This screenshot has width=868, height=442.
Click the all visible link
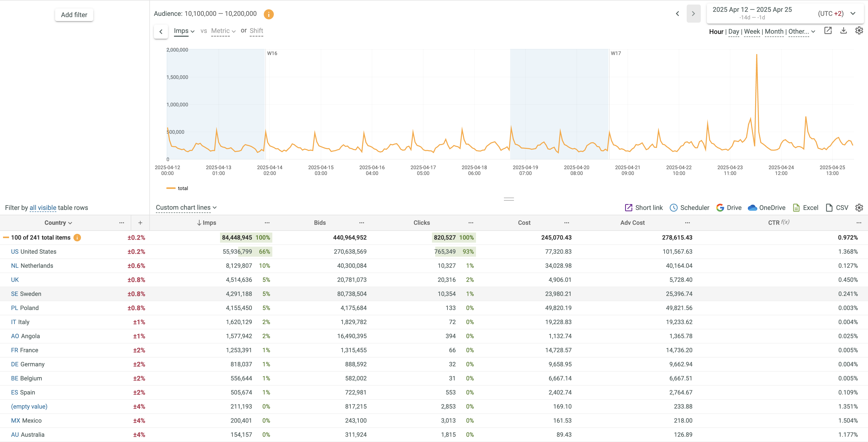pyautogui.click(x=43, y=207)
